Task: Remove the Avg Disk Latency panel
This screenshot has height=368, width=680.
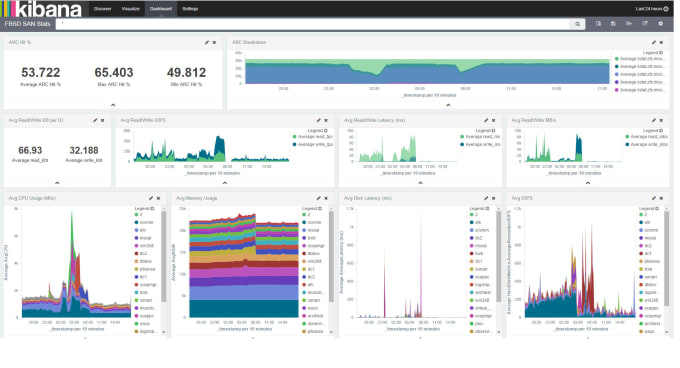Action: [x=494, y=198]
